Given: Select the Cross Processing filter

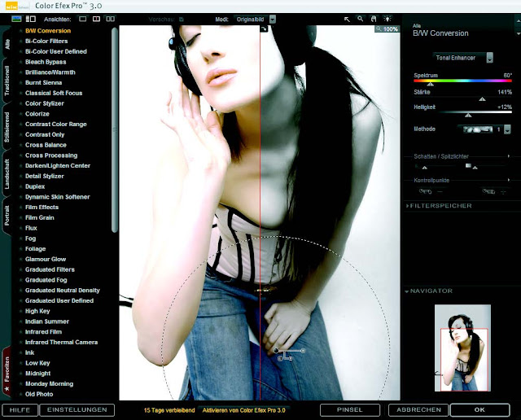Looking at the screenshot, I should (x=51, y=155).
